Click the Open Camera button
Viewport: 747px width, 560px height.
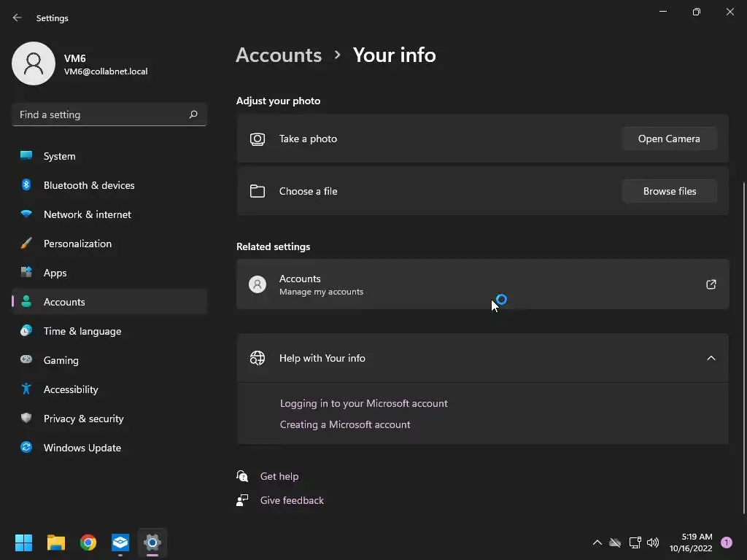(x=669, y=139)
